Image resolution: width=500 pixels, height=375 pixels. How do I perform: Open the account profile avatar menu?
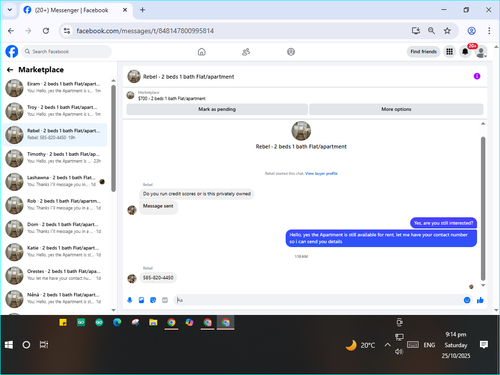pyautogui.click(x=481, y=52)
